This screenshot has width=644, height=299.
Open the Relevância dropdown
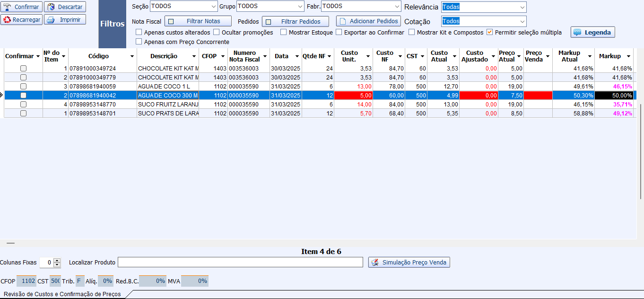coord(522,7)
